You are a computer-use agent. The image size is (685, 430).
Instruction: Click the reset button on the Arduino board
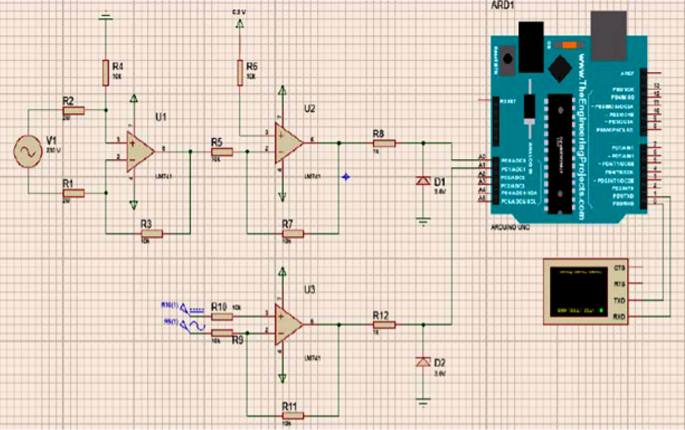click(507, 59)
